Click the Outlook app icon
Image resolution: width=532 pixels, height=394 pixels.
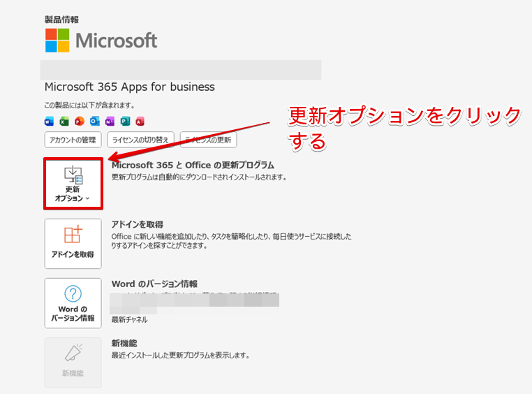coord(95,121)
